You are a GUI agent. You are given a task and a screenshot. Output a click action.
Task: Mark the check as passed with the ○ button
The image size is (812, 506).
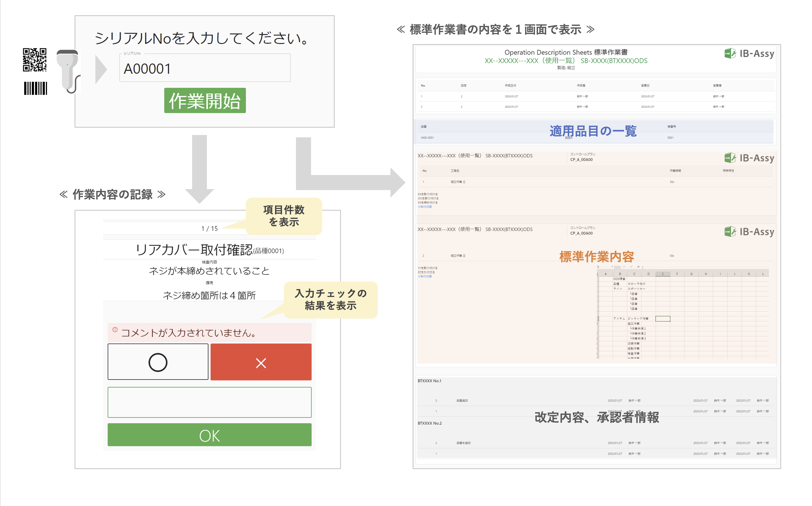click(x=158, y=362)
